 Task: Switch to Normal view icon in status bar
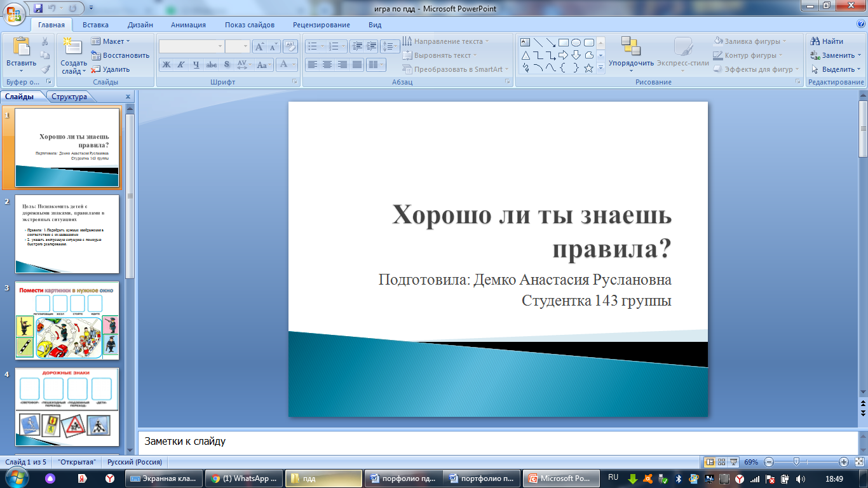(710, 462)
